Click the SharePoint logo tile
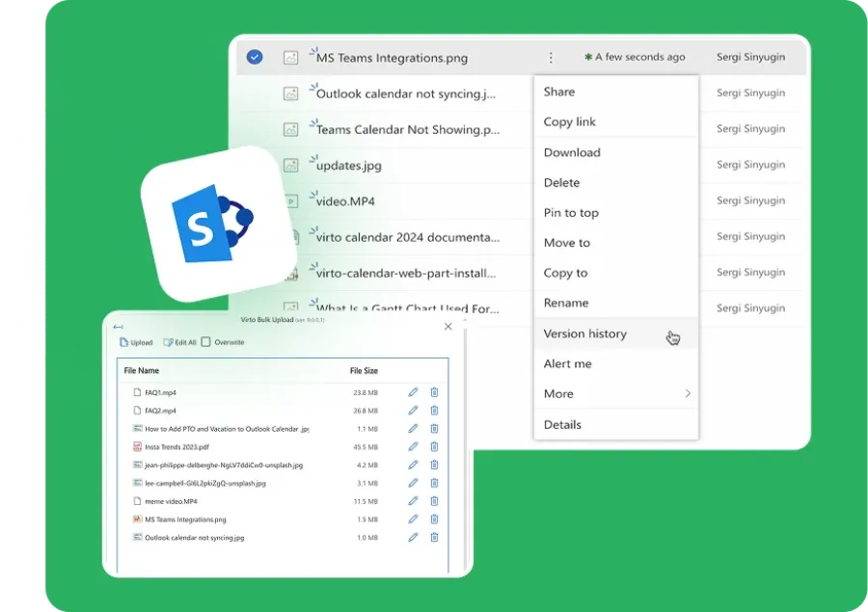Screen dimensions: 868x612 (219, 225)
